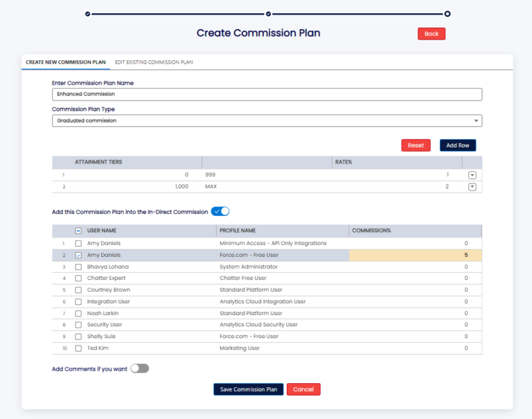Expand the Commission Plan Type dropdown

(x=476, y=121)
